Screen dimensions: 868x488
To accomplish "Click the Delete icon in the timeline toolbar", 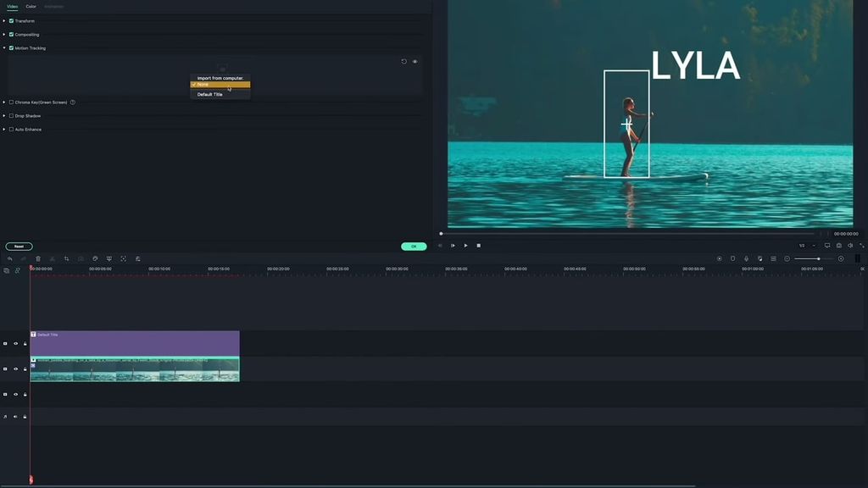I will 37,258.
